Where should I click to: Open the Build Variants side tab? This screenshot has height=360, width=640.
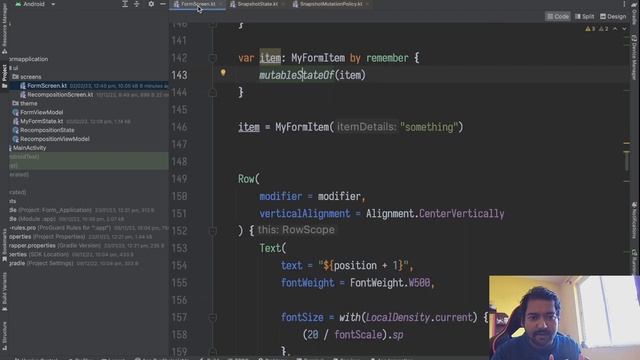4,291
